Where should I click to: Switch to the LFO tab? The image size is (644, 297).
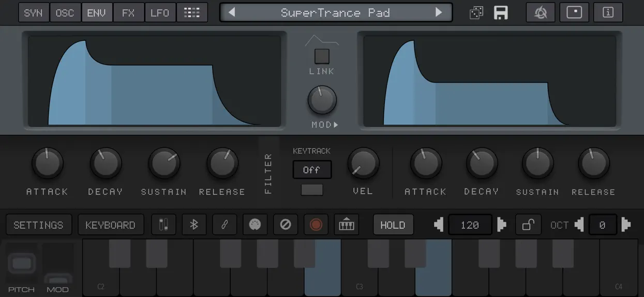[160, 13]
